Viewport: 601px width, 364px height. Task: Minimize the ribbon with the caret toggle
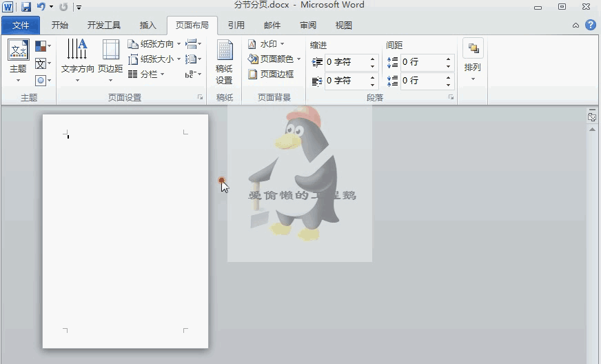tap(576, 26)
